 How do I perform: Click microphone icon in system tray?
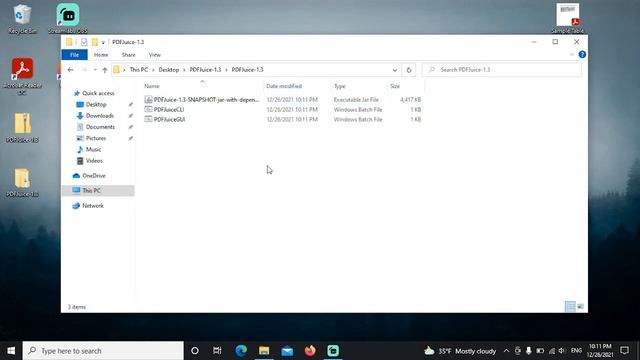tap(529, 351)
